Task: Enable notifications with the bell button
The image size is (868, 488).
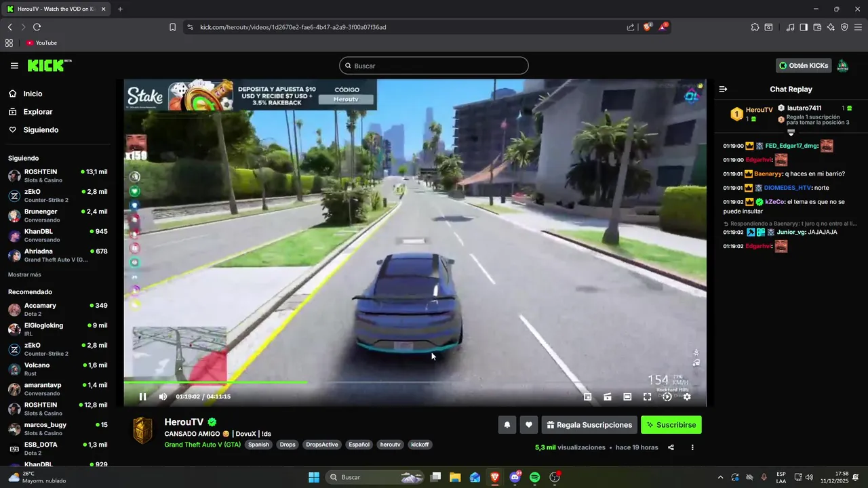Action: [507, 425]
